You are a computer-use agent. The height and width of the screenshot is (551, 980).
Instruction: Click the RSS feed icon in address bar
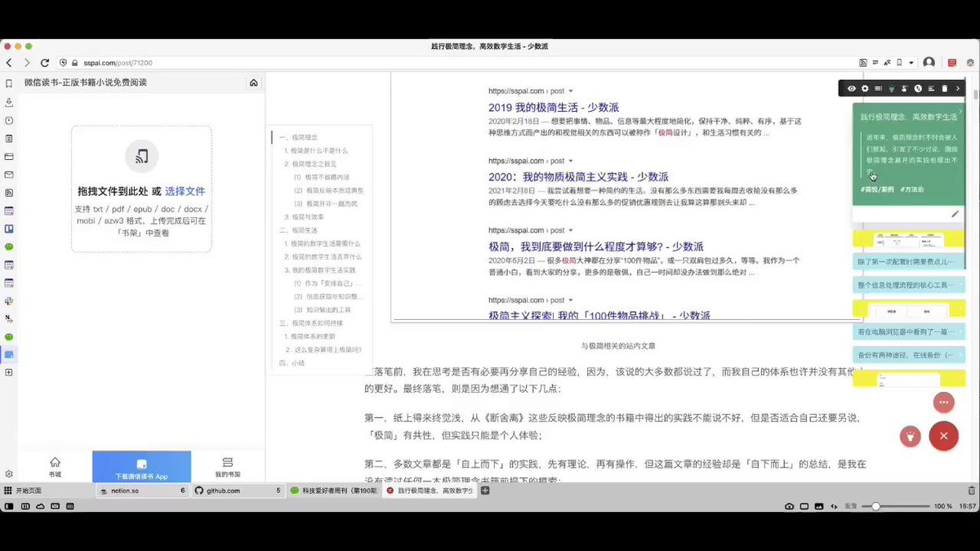pyautogui.click(x=863, y=62)
